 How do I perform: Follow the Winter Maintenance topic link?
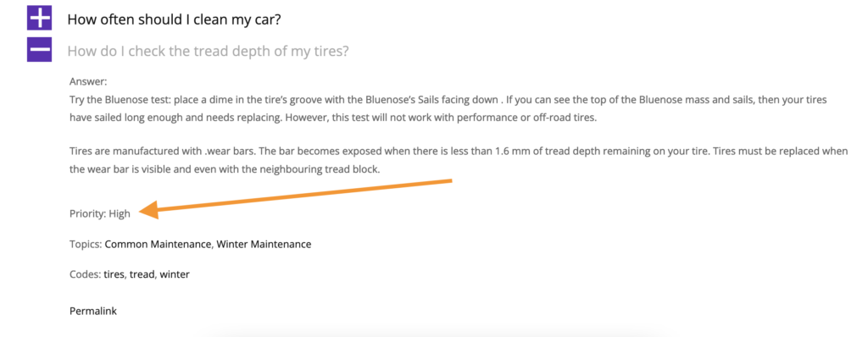[264, 244]
